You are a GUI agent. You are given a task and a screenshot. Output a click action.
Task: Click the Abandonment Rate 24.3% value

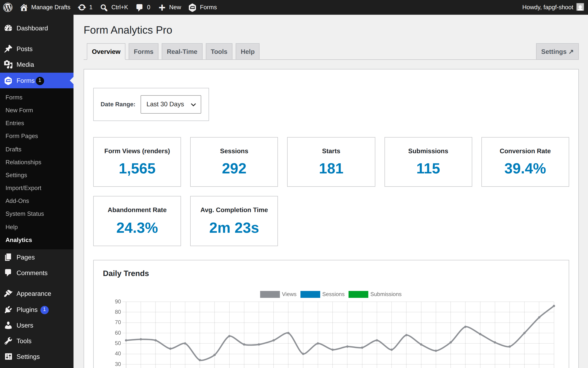point(137,228)
